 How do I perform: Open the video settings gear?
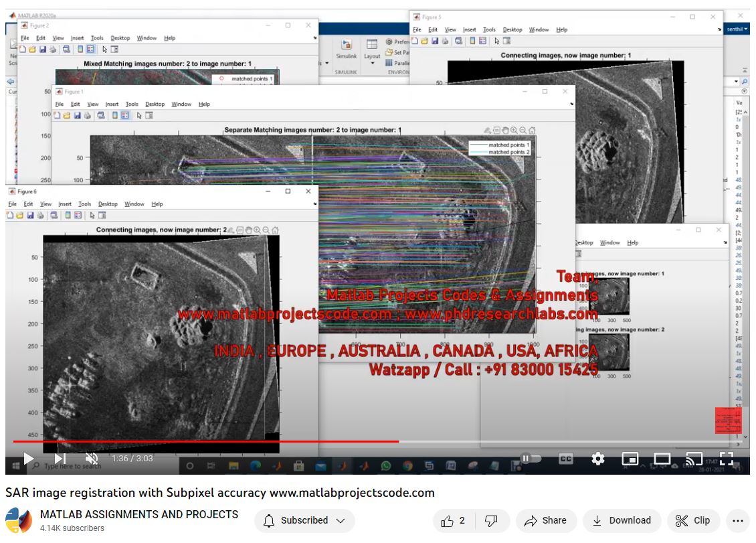pos(598,459)
